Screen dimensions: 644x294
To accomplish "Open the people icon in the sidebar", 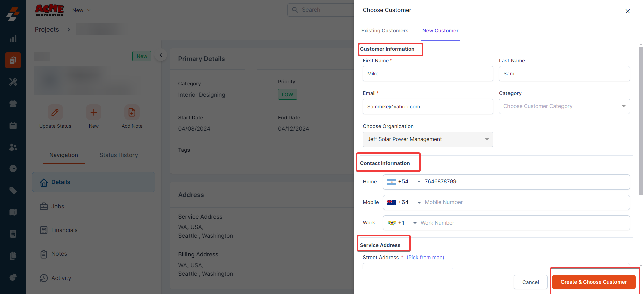I will (x=13, y=147).
